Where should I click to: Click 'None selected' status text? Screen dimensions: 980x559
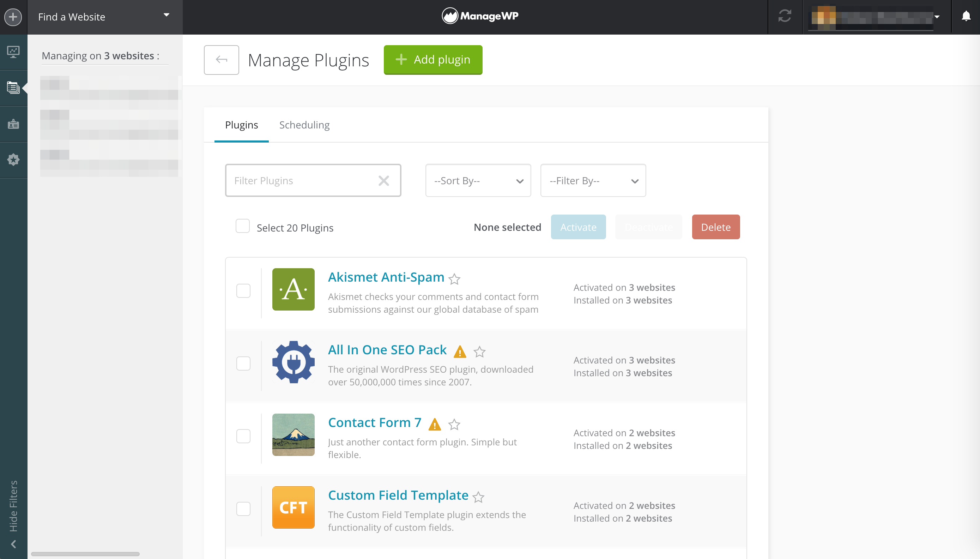pos(507,227)
